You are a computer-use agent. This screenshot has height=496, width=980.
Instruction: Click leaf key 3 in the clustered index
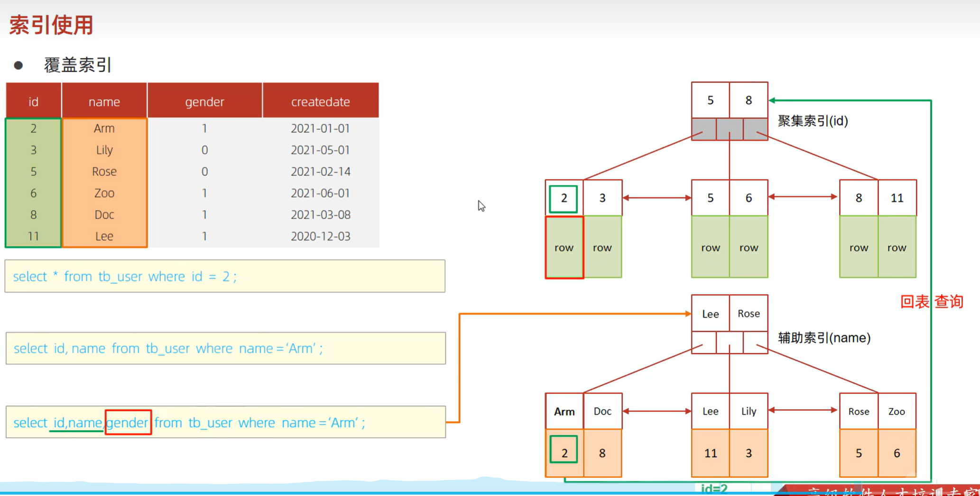[602, 198]
